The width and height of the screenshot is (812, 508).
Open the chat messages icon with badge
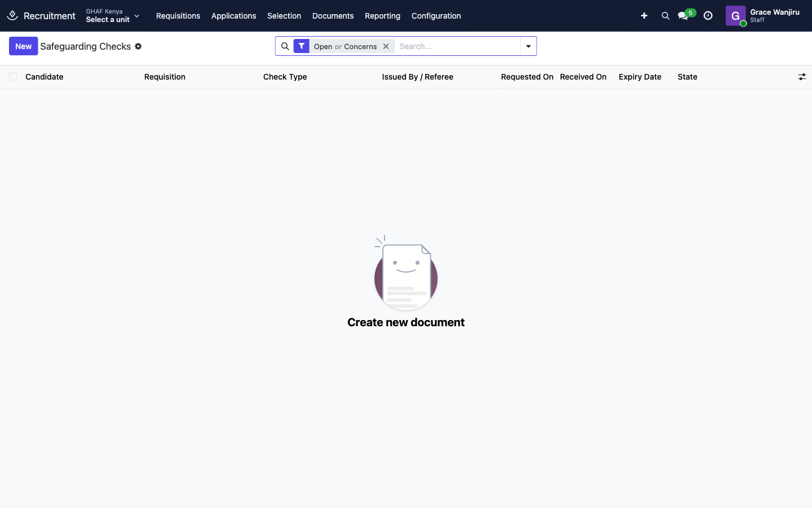[x=686, y=15]
